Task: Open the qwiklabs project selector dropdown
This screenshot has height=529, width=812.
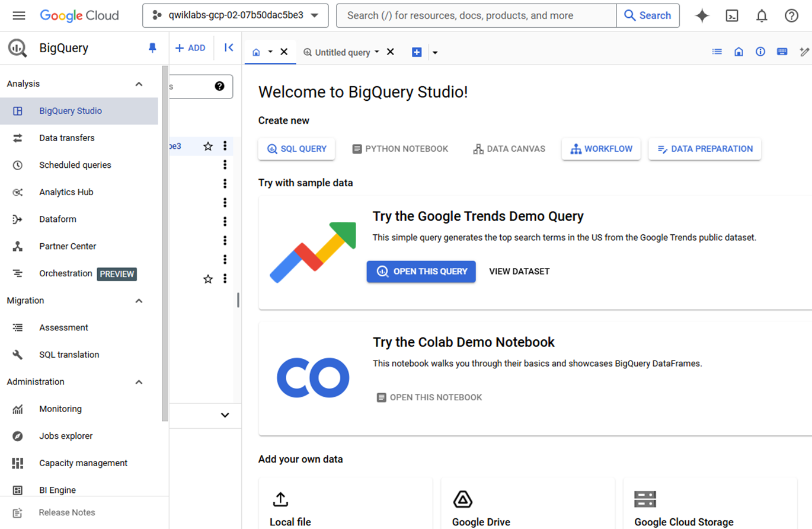Action: point(235,15)
